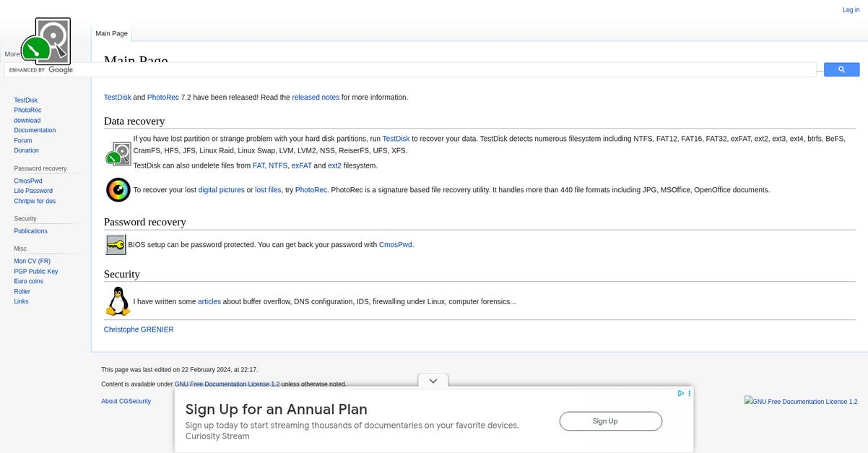Open PhotoRec in the sidebar
Viewport: 868px width, 453px height.
pos(27,111)
